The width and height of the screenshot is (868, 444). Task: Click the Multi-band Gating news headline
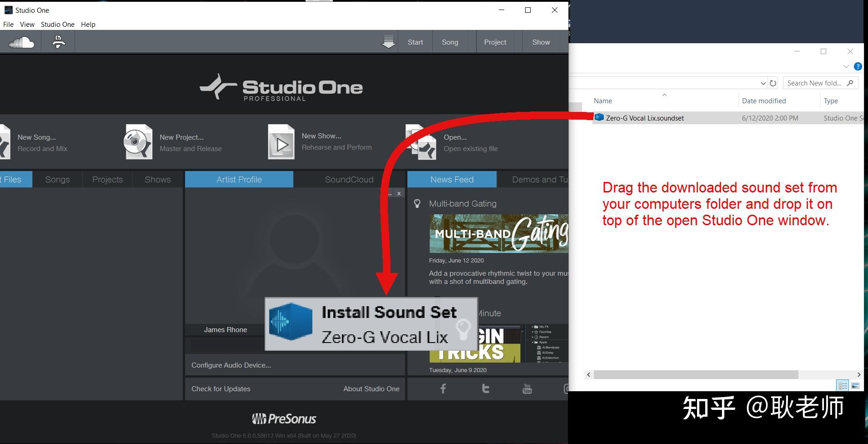tap(462, 204)
